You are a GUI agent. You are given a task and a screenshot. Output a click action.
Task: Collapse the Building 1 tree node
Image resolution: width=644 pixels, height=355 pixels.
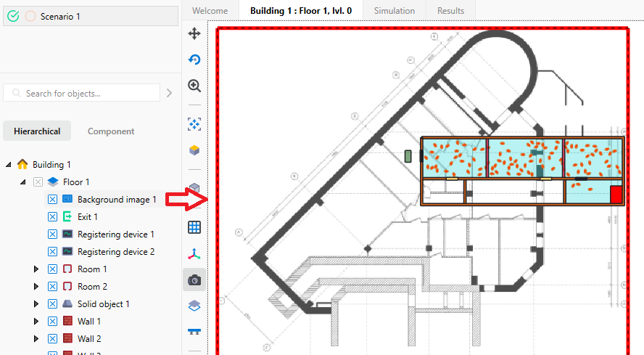8,165
